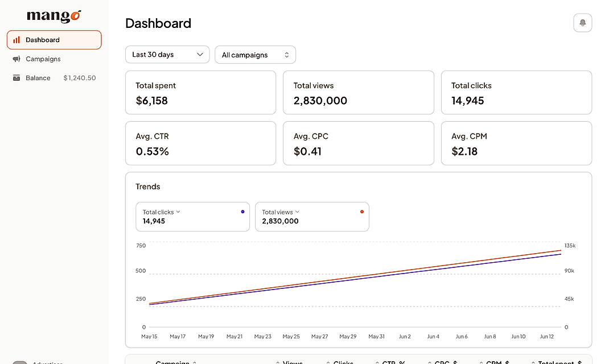Expand Total clicks metric dropdown in Trends
This screenshot has width=609, height=364.
[161, 212]
